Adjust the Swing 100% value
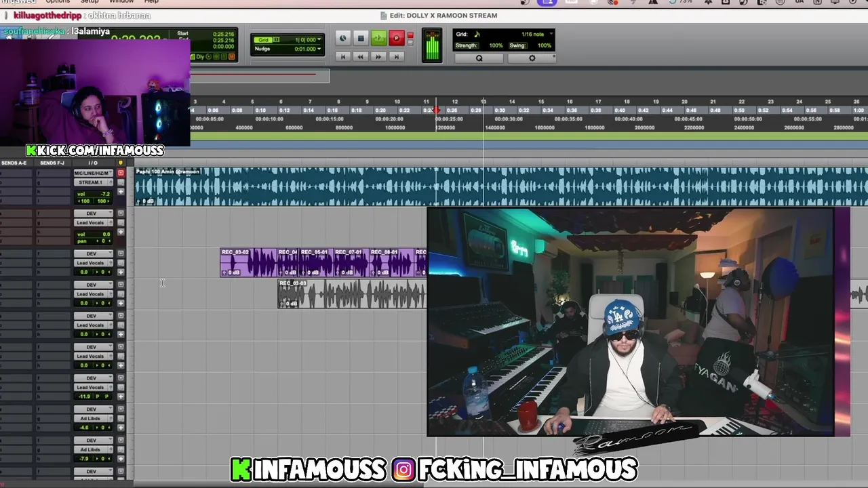This screenshot has height=488, width=868. coord(544,45)
